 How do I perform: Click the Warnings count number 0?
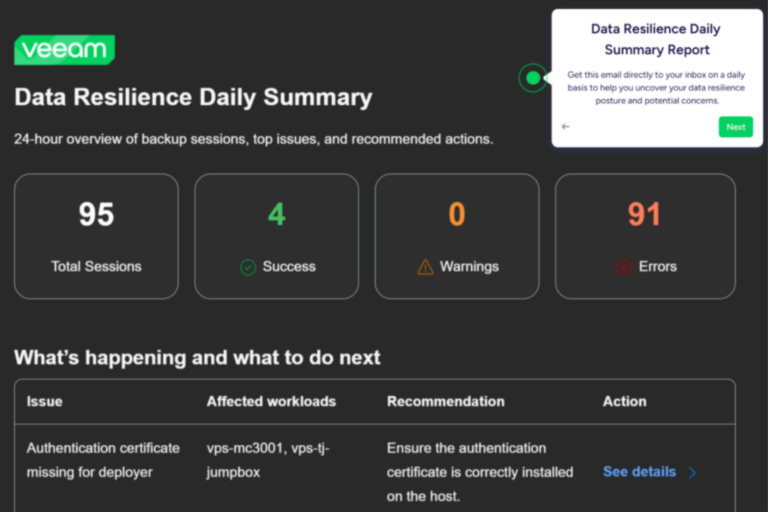pyautogui.click(x=457, y=214)
